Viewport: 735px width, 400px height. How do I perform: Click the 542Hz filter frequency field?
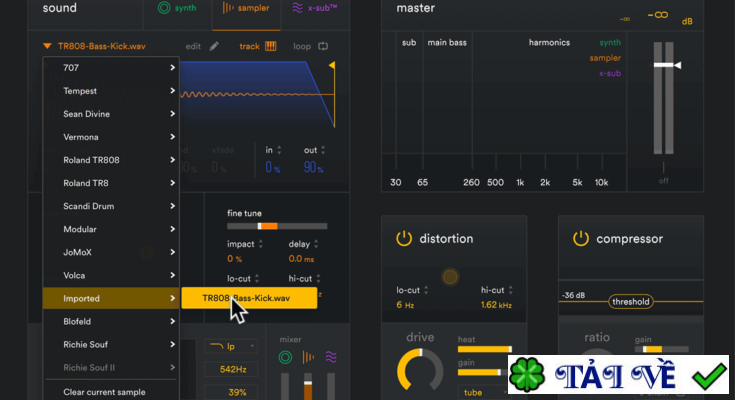click(231, 369)
